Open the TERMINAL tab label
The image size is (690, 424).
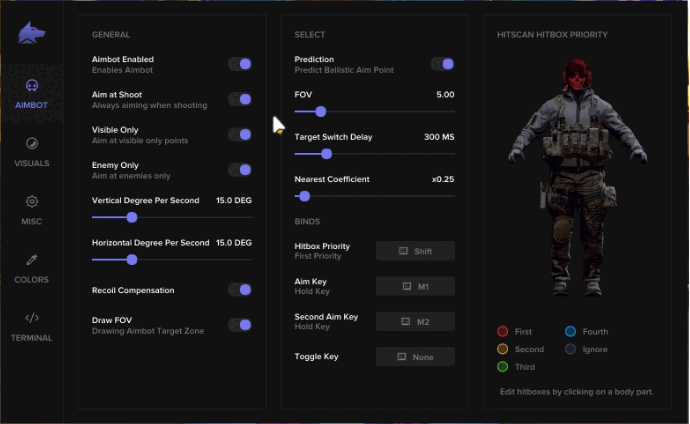(x=31, y=338)
